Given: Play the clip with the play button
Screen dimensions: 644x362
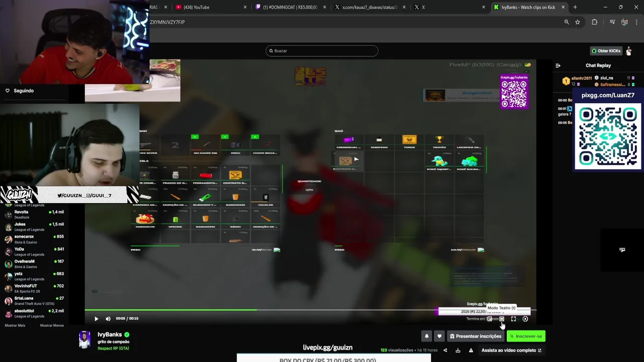Looking at the screenshot, I should click(x=96, y=319).
